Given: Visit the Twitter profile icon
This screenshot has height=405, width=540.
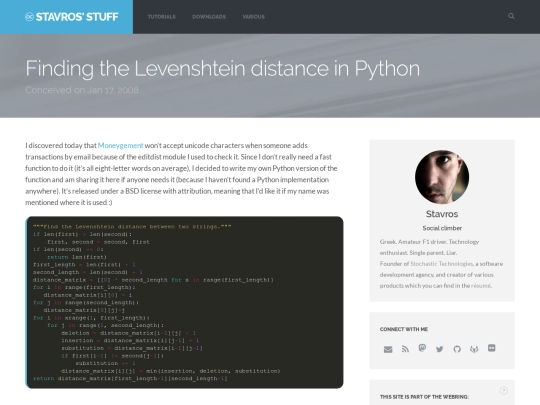Looking at the screenshot, I should click(439, 349).
